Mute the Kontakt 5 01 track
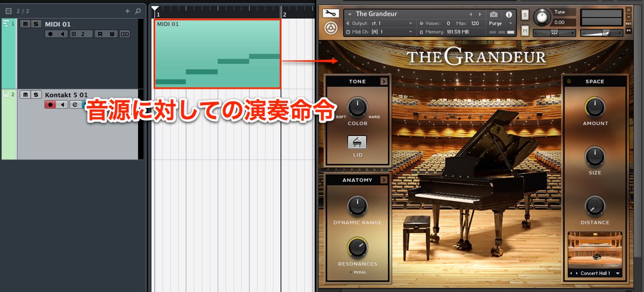 click(25, 95)
